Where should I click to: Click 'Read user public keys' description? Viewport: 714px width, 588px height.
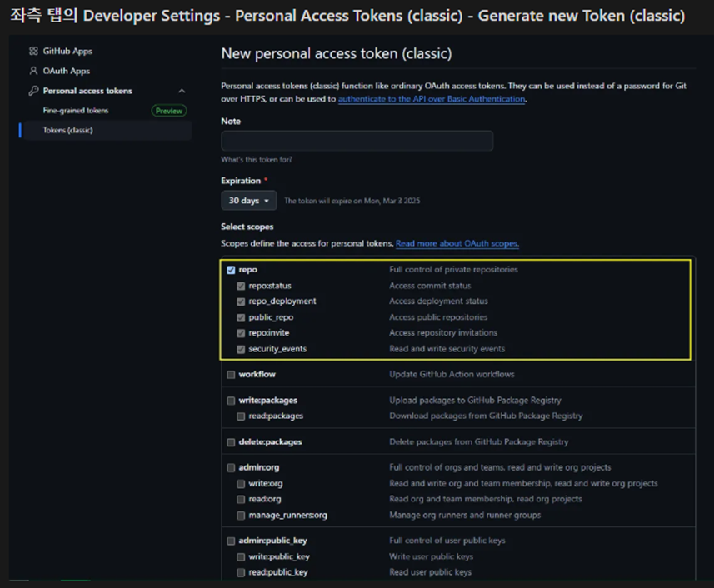coord(430,572)
